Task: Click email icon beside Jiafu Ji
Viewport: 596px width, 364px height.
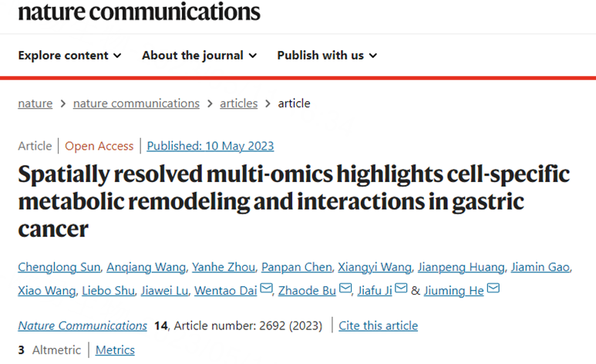Action: 401,288
